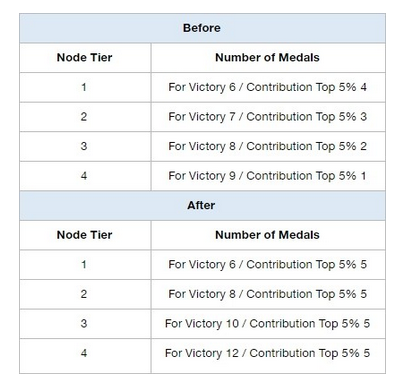This screenshot has height=380, width=413.
Task: Click the After section header
Action: (202, 205)
